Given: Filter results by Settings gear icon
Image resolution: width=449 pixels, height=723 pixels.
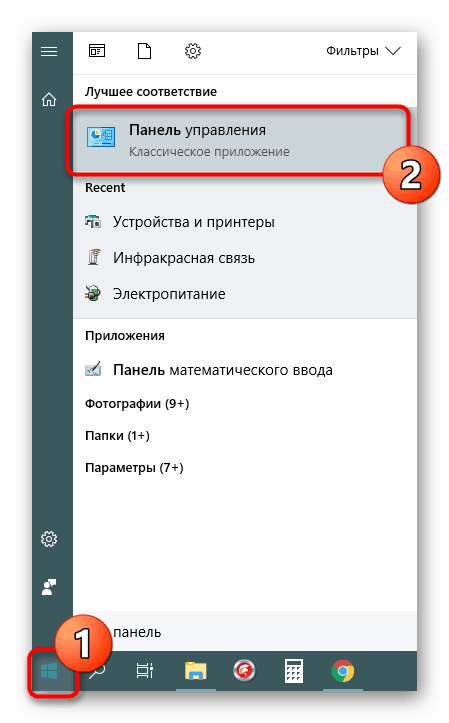Looking at the screenshot, I should [193, 51].
